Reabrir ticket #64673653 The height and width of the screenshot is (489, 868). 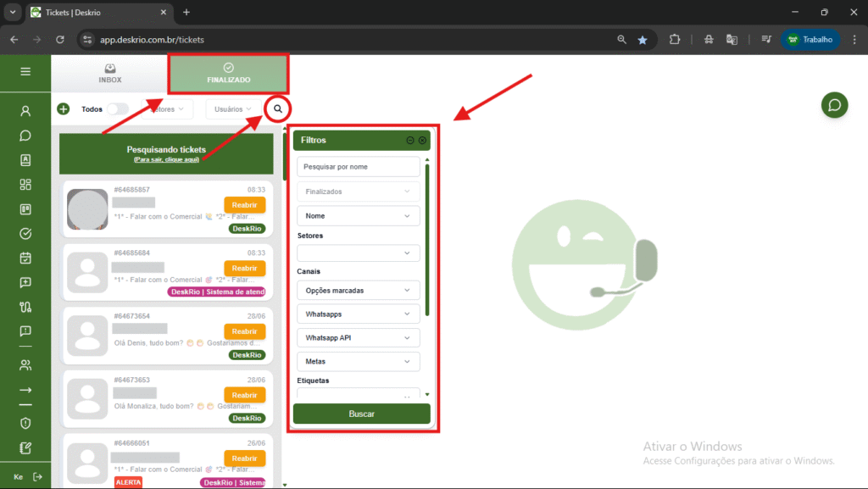(245, 395)
